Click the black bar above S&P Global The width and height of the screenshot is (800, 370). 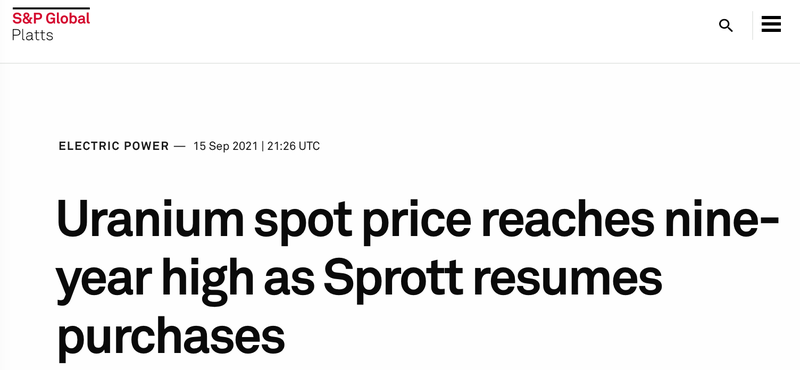tap(51, 8)
